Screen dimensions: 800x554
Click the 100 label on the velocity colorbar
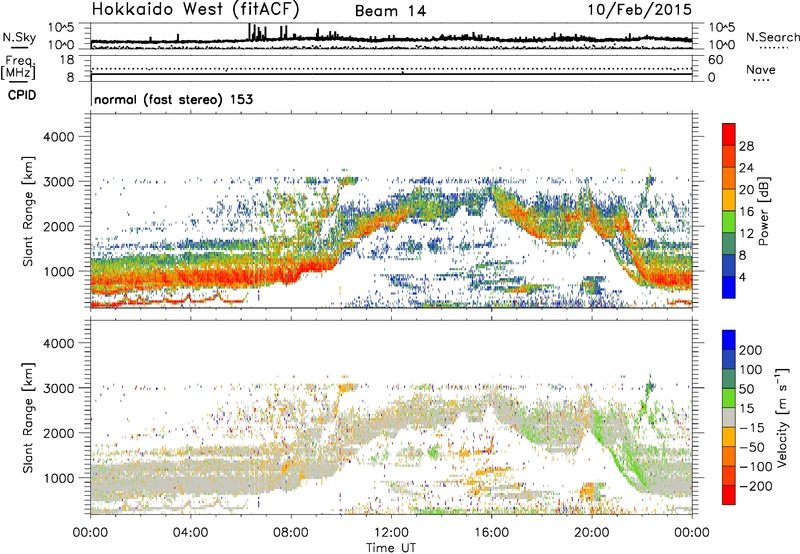751,369
